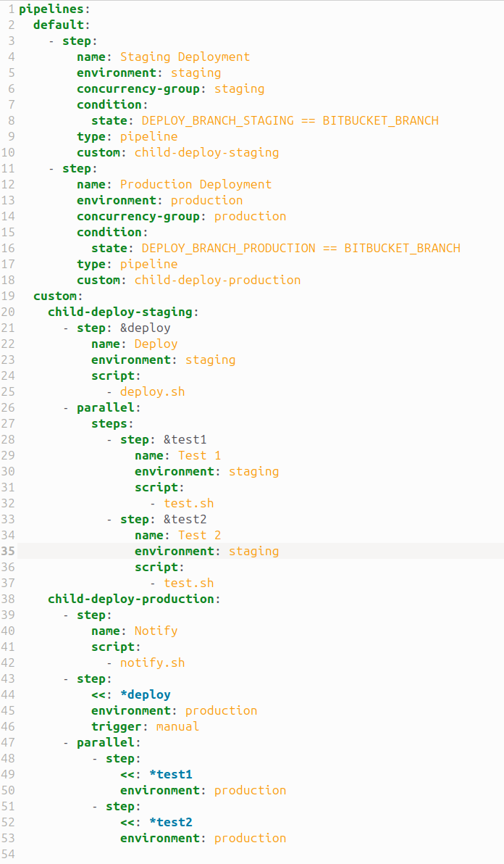504x864 pixels.
Task: Click 'production' environment value on line 50
Action: click(x=251, y=791)
